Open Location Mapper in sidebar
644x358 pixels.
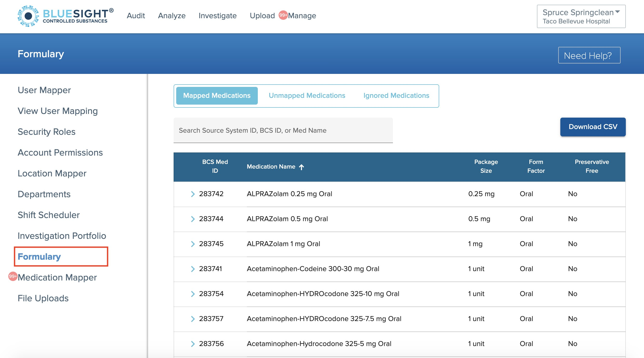coord(52,173)
